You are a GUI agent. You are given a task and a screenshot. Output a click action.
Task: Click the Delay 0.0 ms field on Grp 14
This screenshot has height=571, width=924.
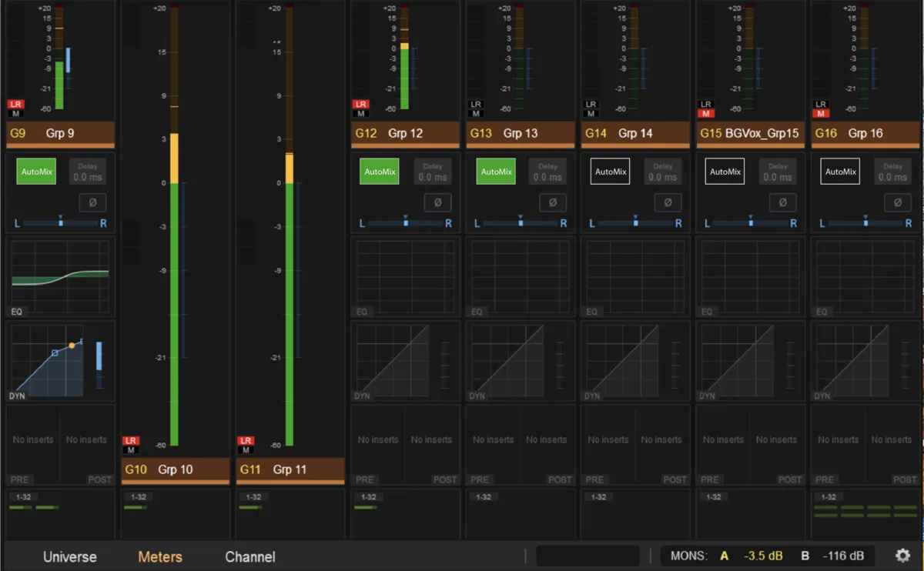click(662, 172)
